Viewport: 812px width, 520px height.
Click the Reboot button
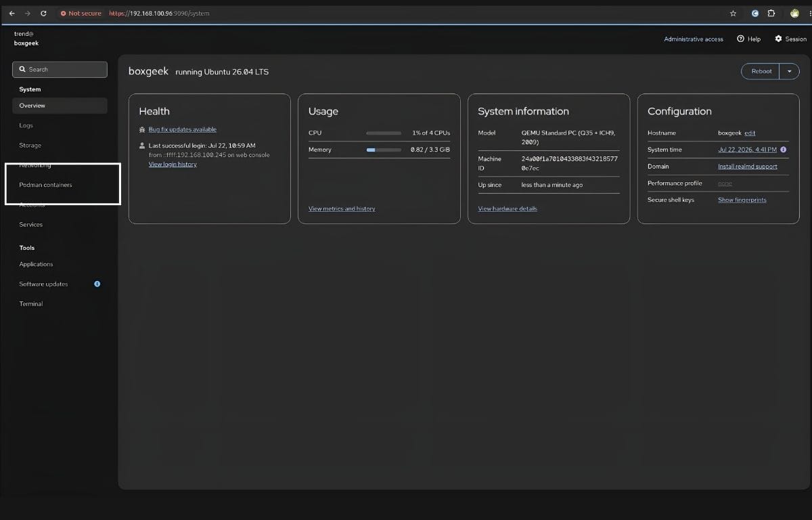click(761, 71)
